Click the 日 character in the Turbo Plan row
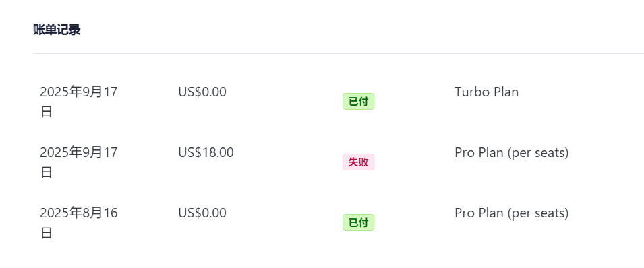This screenshot has height=268, width=644. coord(46,112)
